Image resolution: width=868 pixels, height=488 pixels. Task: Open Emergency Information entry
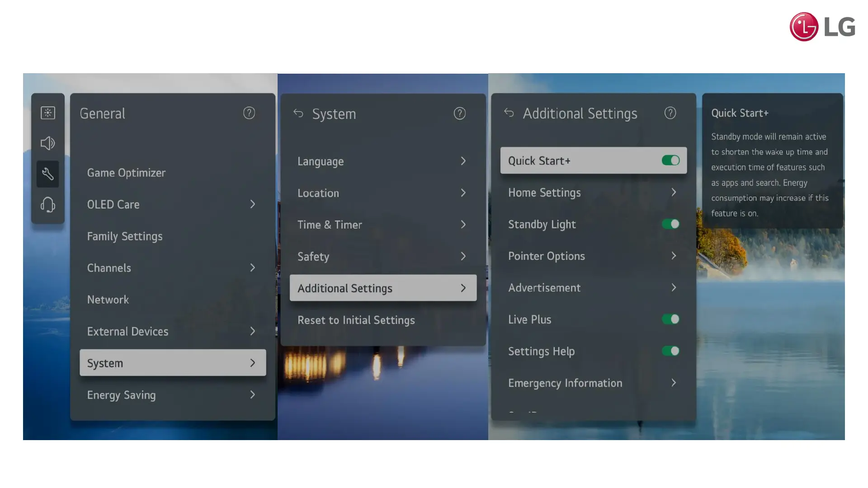coord(565,383)
